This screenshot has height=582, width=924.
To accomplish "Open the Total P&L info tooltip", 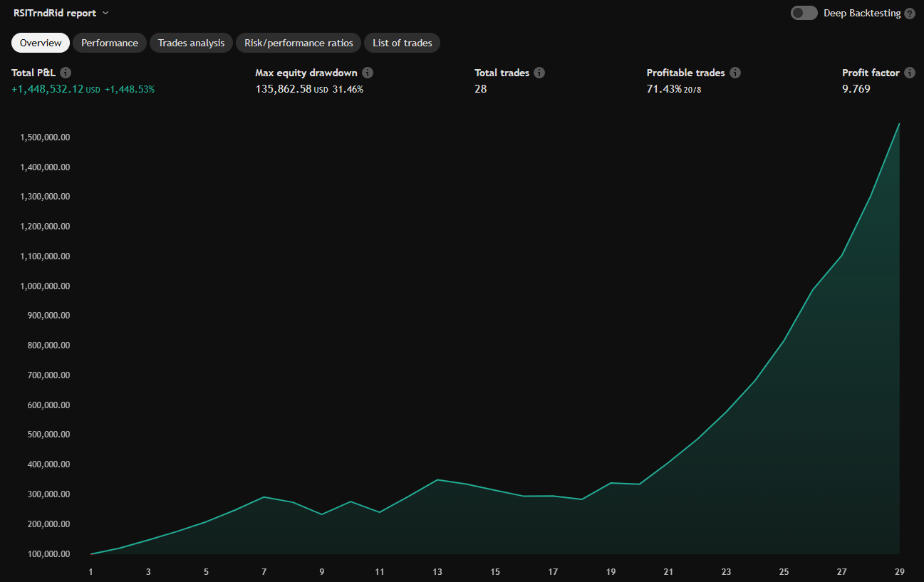I will (65, 72).
